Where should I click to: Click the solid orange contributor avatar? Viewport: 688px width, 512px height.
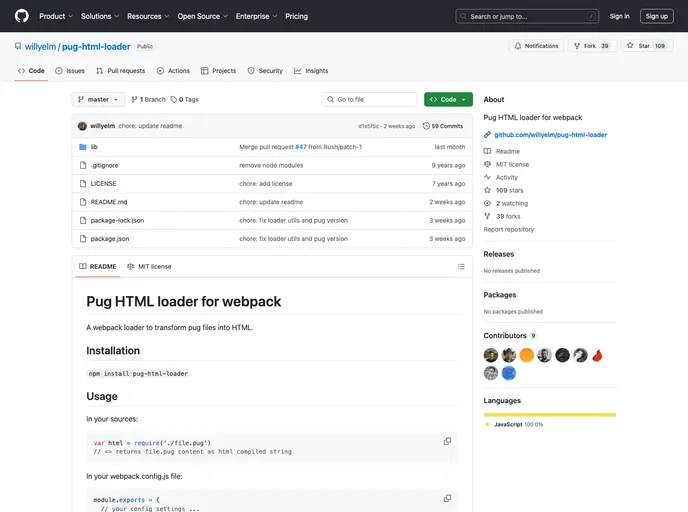[x=527, y=355]
